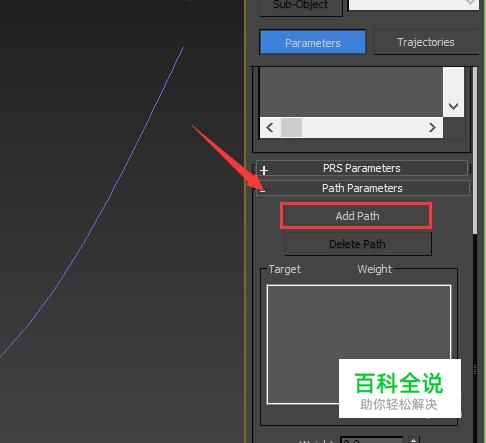
Task: Click the horizontal scrollbar right arrow
Action: [x=432, y=127]
